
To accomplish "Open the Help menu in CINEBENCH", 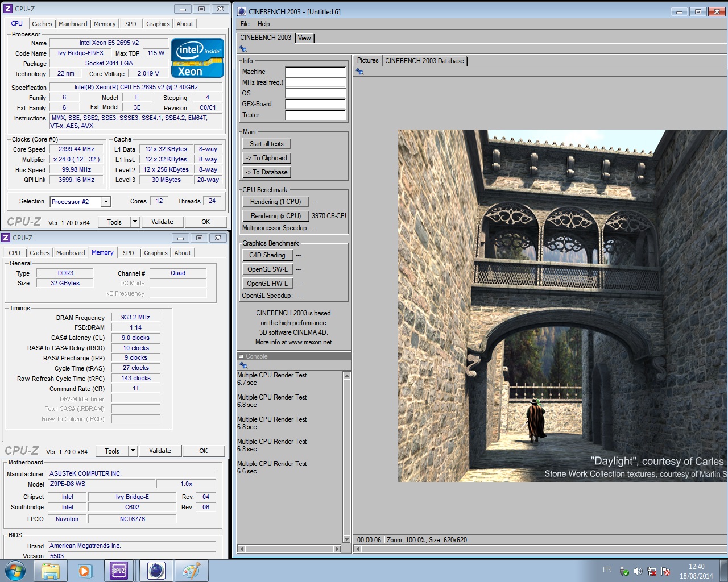I will (263, 24).
